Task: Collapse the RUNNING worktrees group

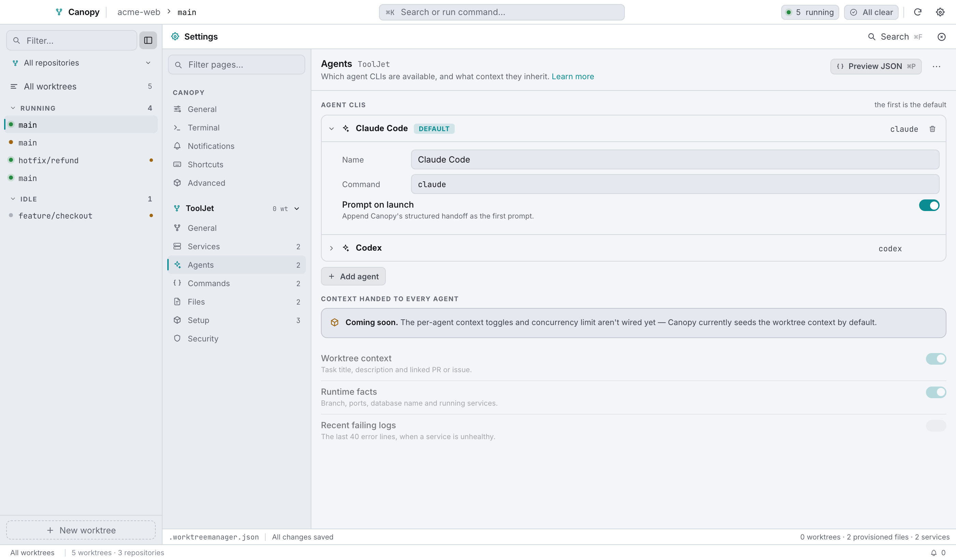Action: (x=13, y=108)
